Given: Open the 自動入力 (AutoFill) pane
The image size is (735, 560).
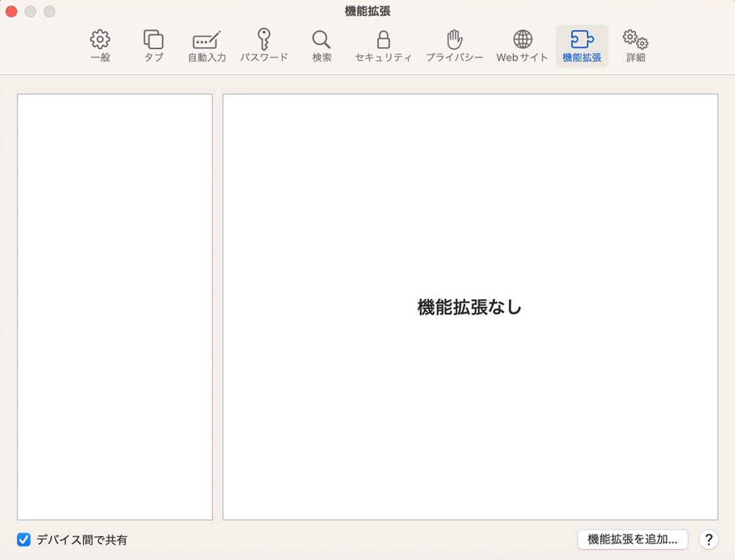Looking at the screenshot, I should (x=206, y=47).
